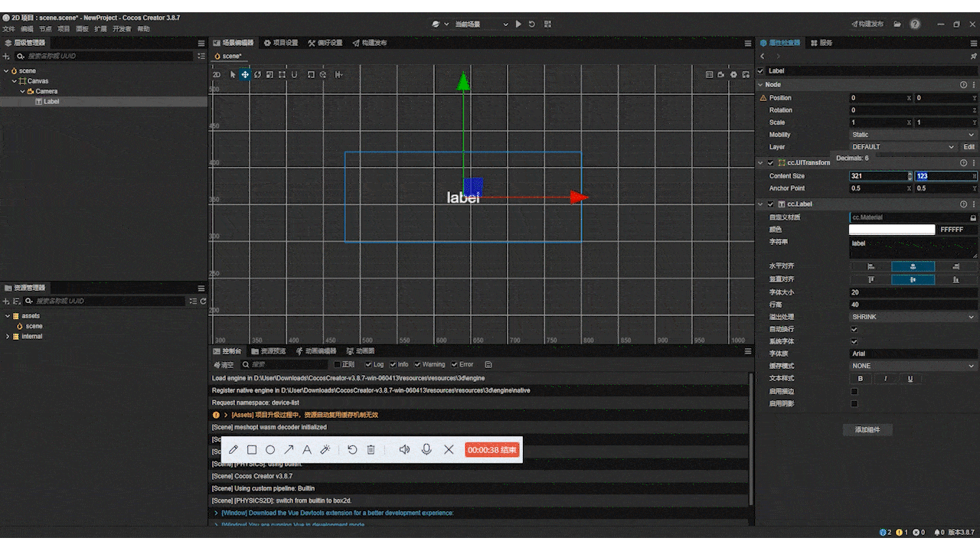This screenshot has height=551, width=980.
Task: Clear the console with the 清空 button
Action: [223, 365]
